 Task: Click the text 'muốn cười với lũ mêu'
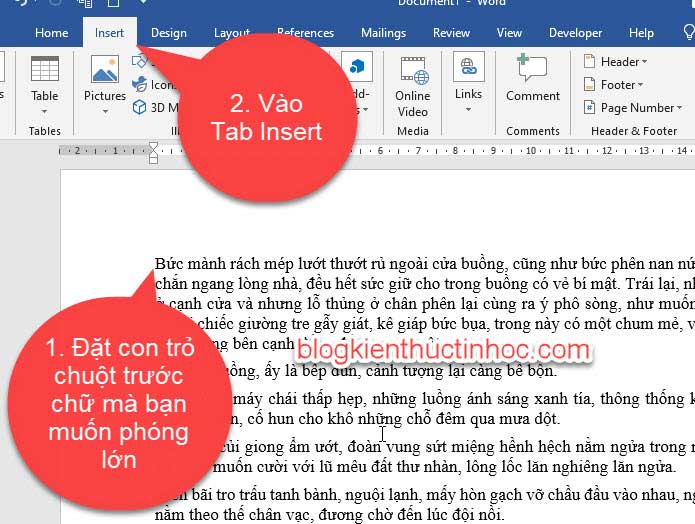click(291, 467)
